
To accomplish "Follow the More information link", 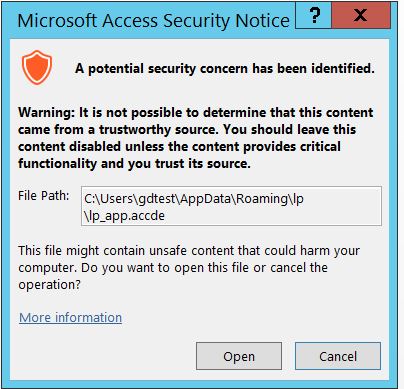I will tap(70, 317).
